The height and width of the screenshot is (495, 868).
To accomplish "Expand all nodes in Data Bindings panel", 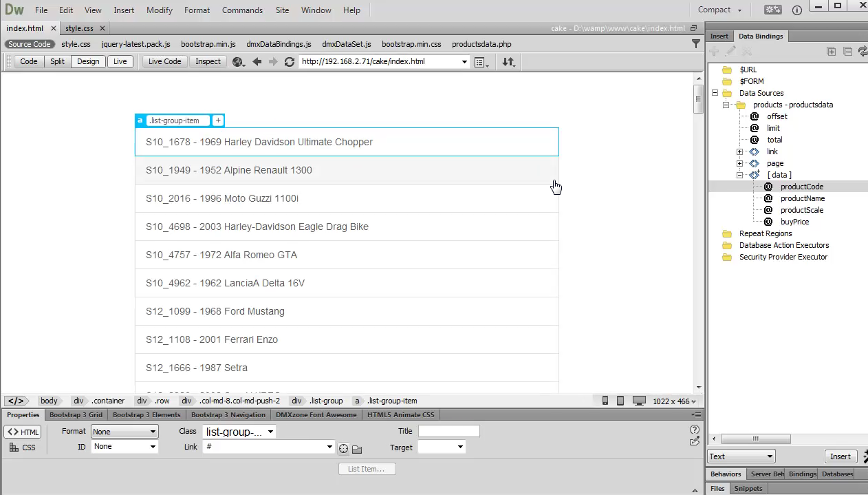I will tap(832, 52).
